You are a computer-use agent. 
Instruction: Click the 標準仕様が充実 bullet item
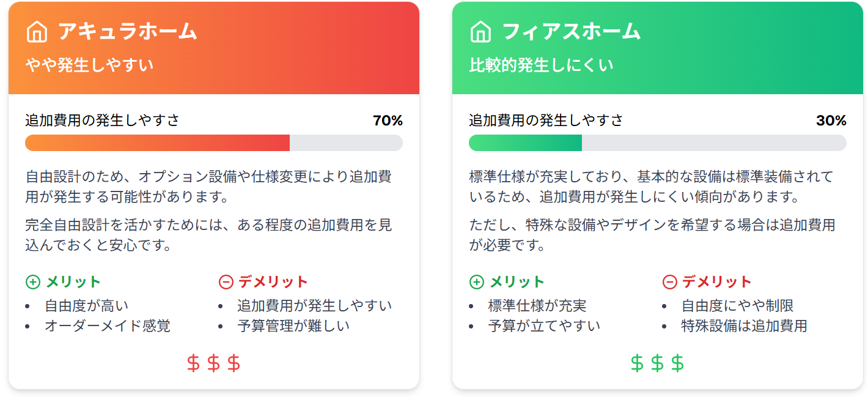click(537, 305)
